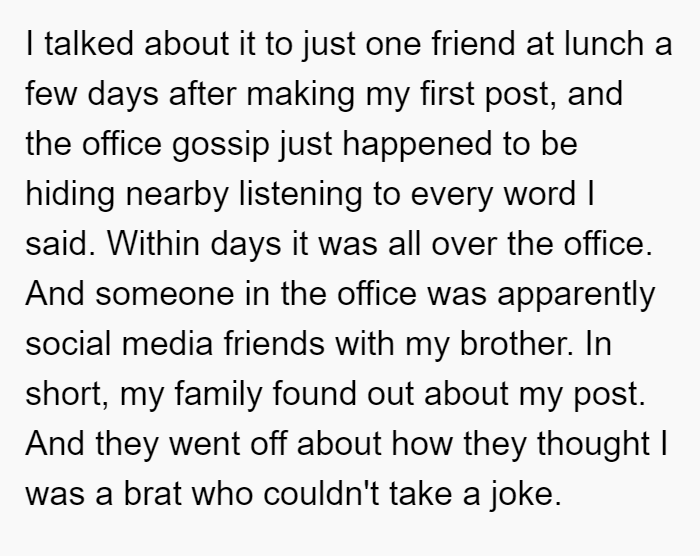Click on the word "couldn't"

coord(321,494)
